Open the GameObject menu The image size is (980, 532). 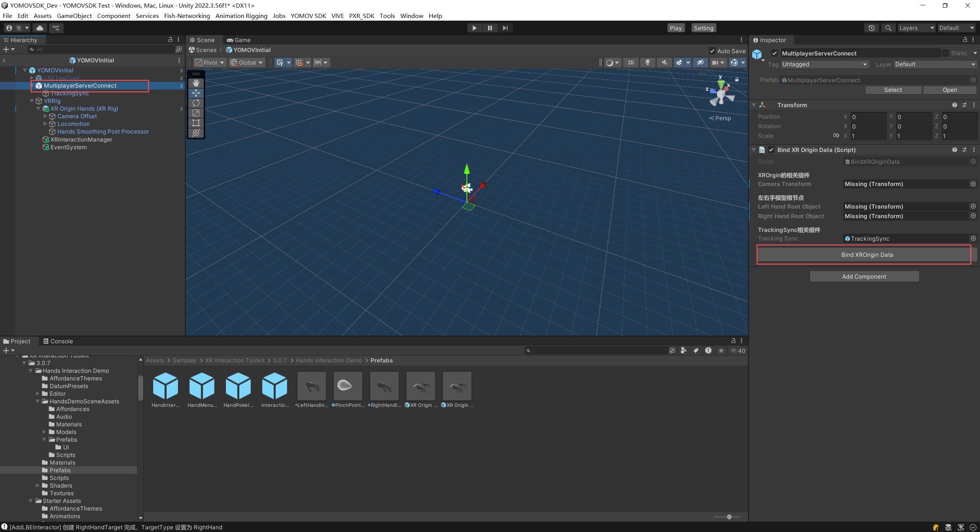point(74,16)
